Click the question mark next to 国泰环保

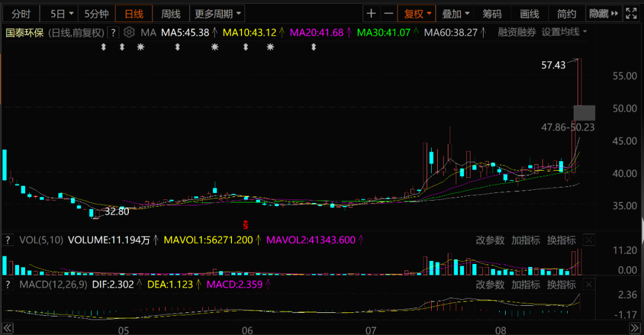coord(113,32)
